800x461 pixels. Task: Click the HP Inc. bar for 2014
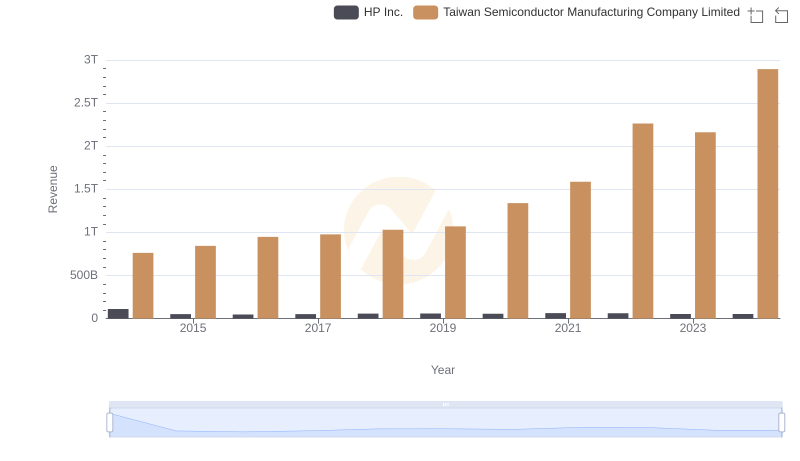pyautogui.click(x=118, y=314)
